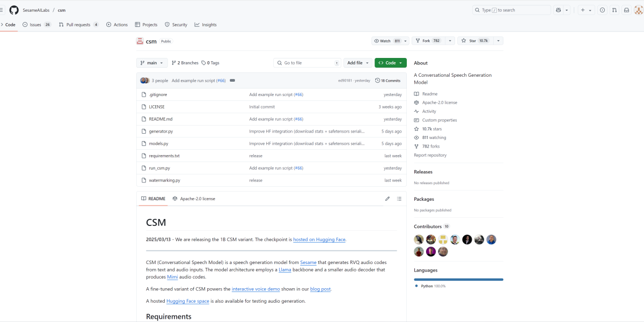Click the commit author avatars beside '3 people'
This screenshot has height=322, width=644.
[x=144, y=80]
